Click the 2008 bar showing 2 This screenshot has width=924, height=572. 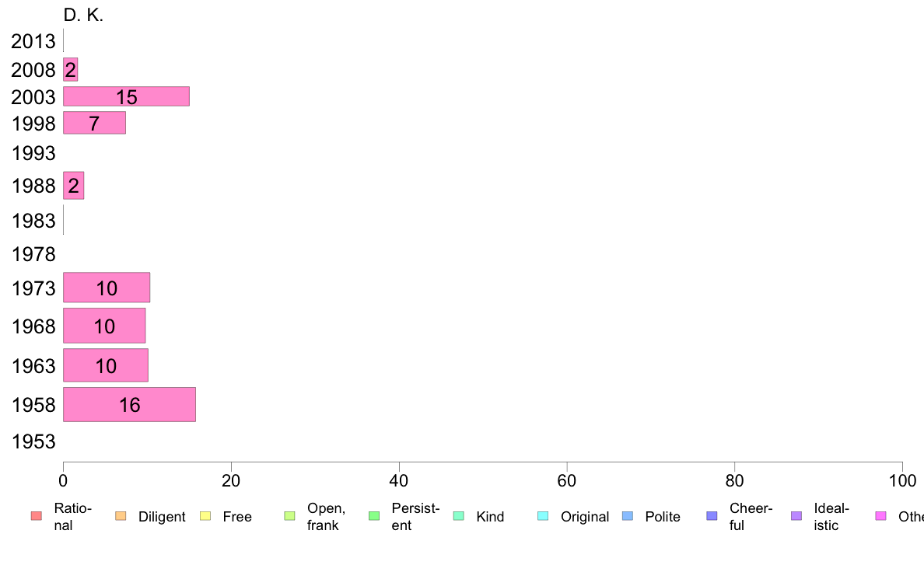71,69
